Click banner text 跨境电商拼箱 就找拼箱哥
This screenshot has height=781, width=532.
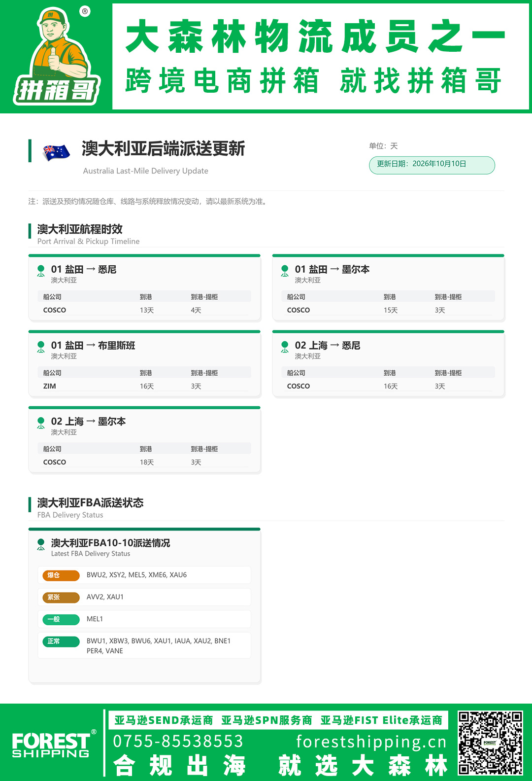[x=314, y=81]
